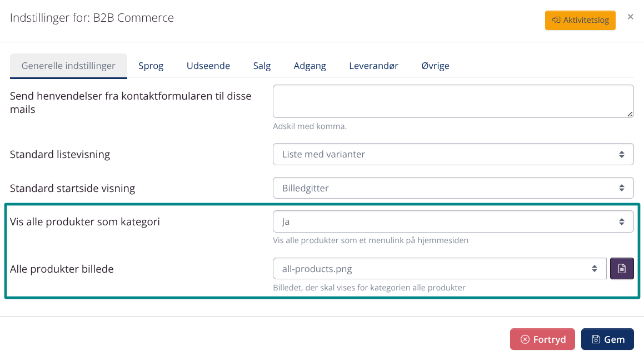
Task: Click the Gem button to save settings
Action: [607, 339]
